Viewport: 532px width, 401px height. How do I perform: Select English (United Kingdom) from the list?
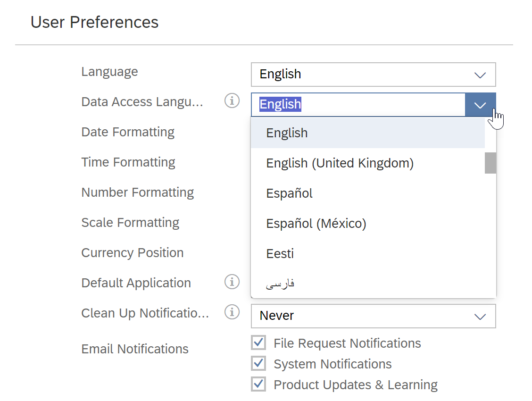tap(340, 163)
